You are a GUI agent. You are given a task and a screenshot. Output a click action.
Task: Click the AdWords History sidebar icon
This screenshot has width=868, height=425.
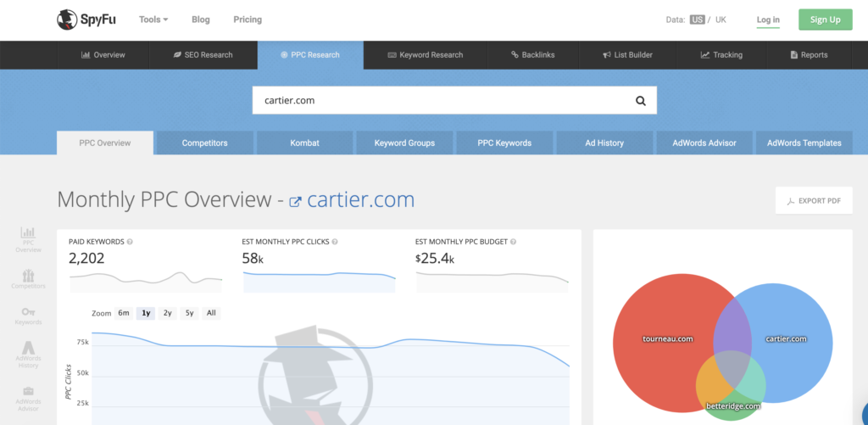pyautogui.click(x=28, y=355)
